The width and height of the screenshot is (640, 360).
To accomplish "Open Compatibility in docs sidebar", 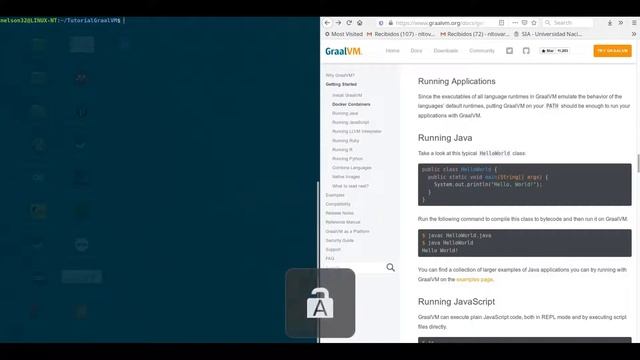I will (x=338, y=204).
